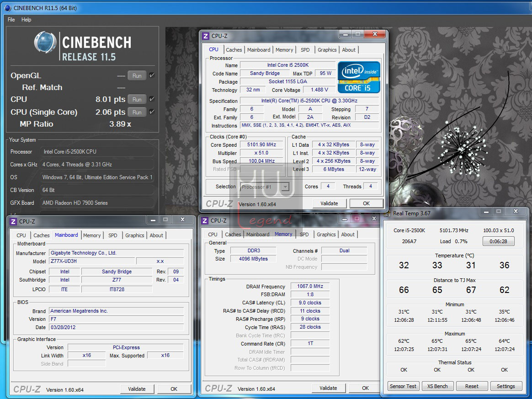Click the DRAM Frequency value 1067.0 MHz
This screenshot has width=532, height=399.
(310, 287)
